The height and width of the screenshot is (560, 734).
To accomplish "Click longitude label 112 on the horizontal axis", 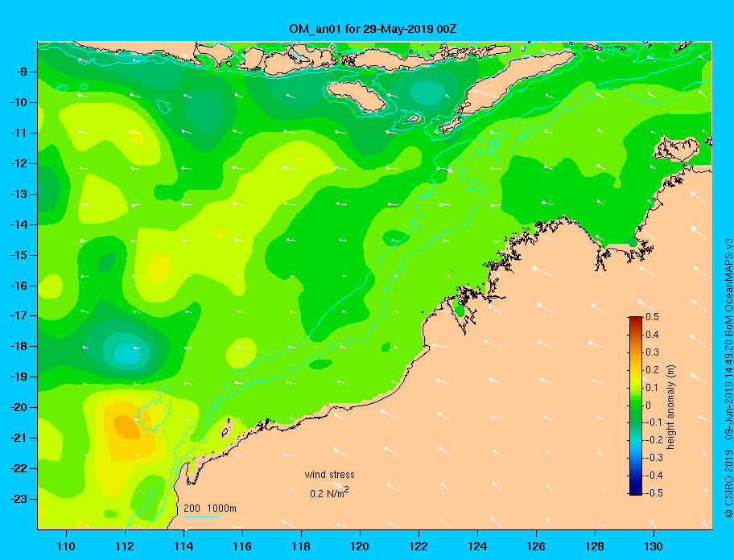I will [x=125, y=546].
